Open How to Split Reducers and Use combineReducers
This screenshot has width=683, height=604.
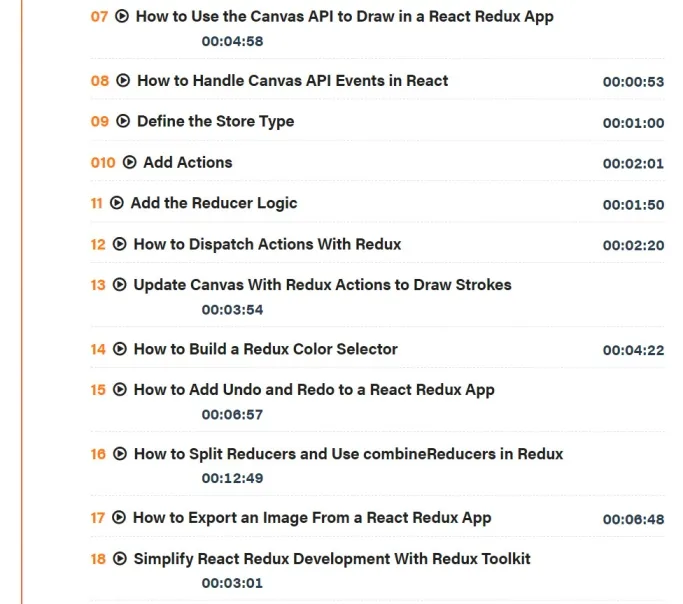pyautogui.click(x=348, y=454)
